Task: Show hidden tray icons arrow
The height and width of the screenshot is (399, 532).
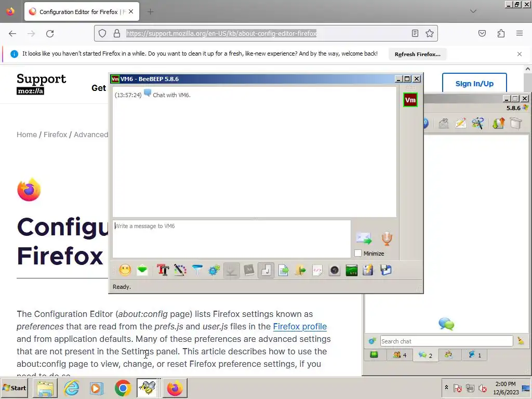Action: pos(446,388)
